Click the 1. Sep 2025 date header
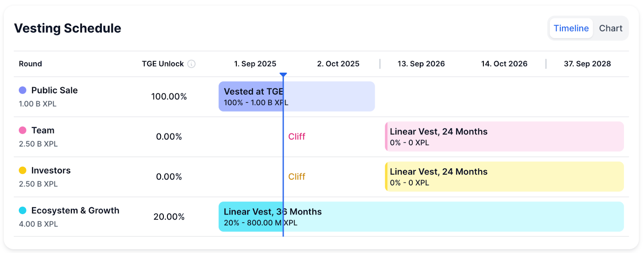 (x=255, y=64)
